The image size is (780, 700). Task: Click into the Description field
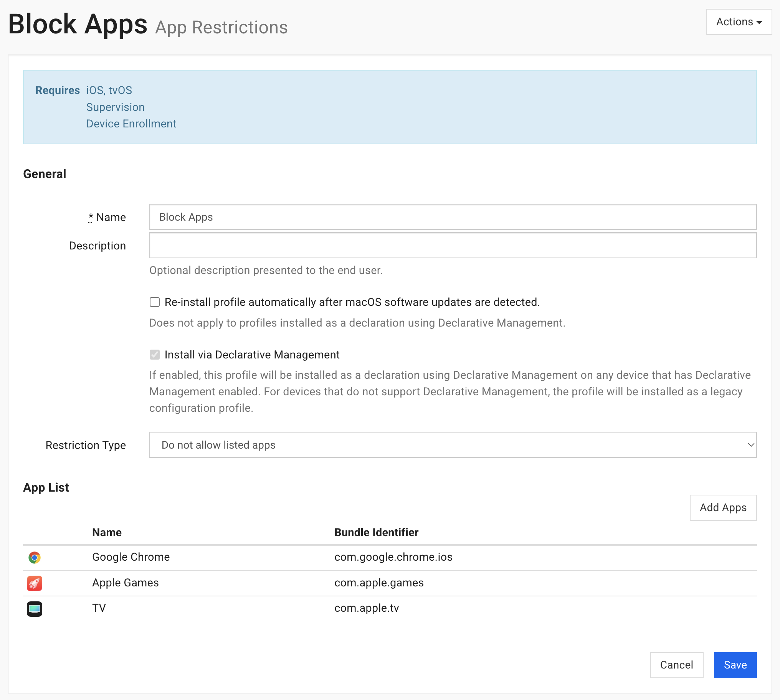(453, 245)
